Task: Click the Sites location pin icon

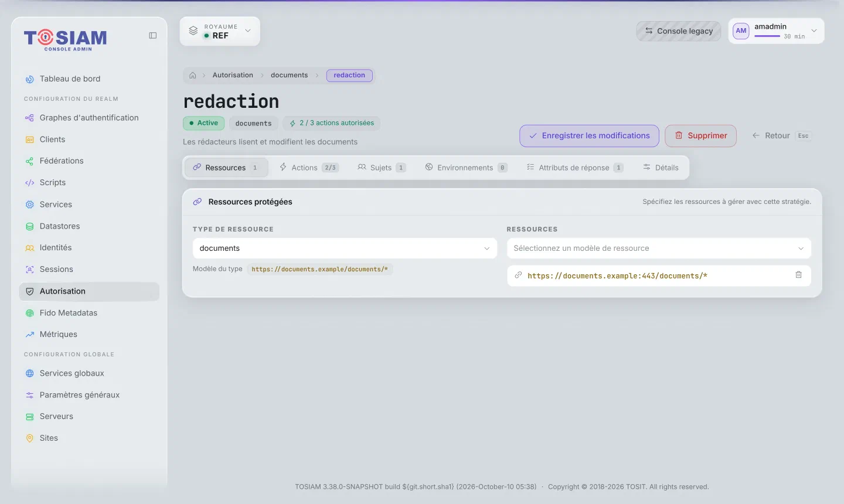Action: [30, 438]
